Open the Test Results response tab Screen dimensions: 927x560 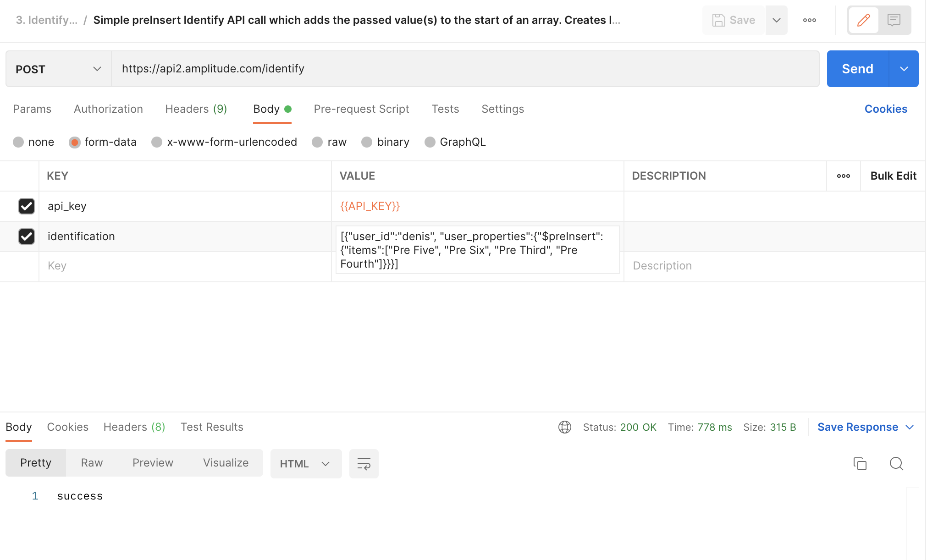212,427
